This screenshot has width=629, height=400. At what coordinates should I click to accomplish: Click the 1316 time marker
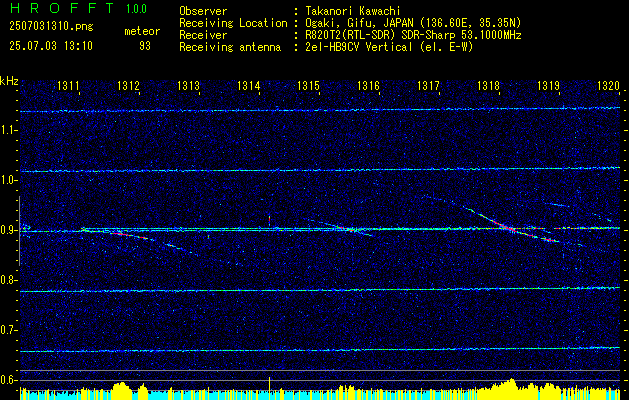point(369,85)
